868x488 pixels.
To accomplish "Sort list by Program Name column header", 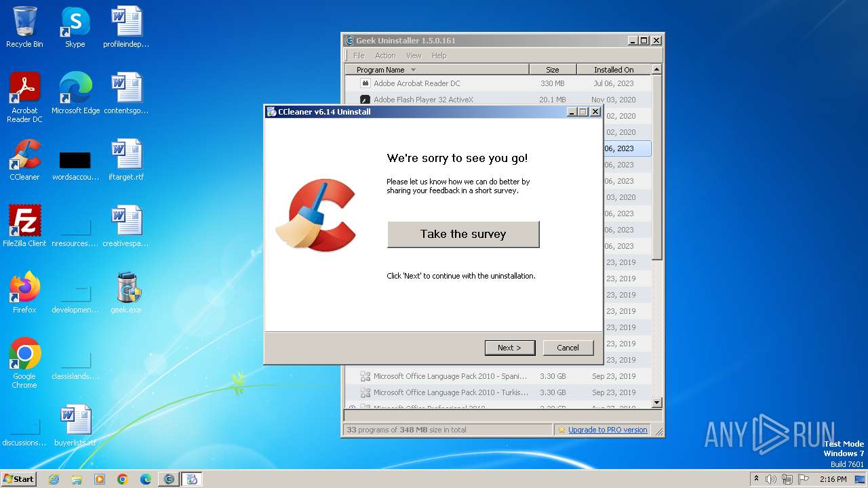I will pyautogui.click(x=437, y=70).
